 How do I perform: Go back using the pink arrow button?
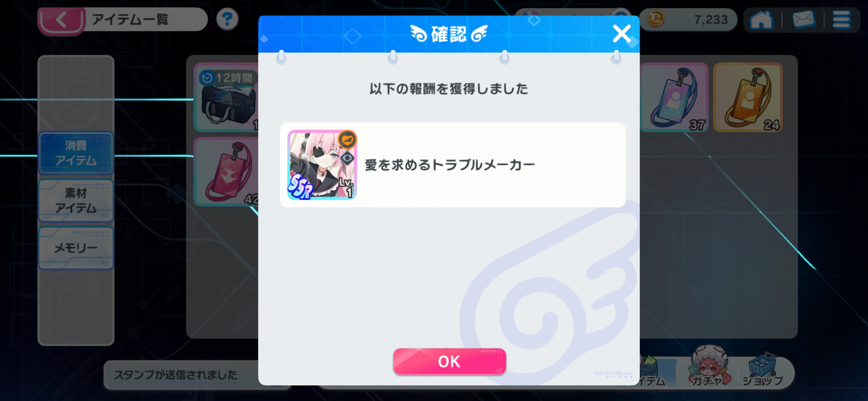[x=62, y=20]
